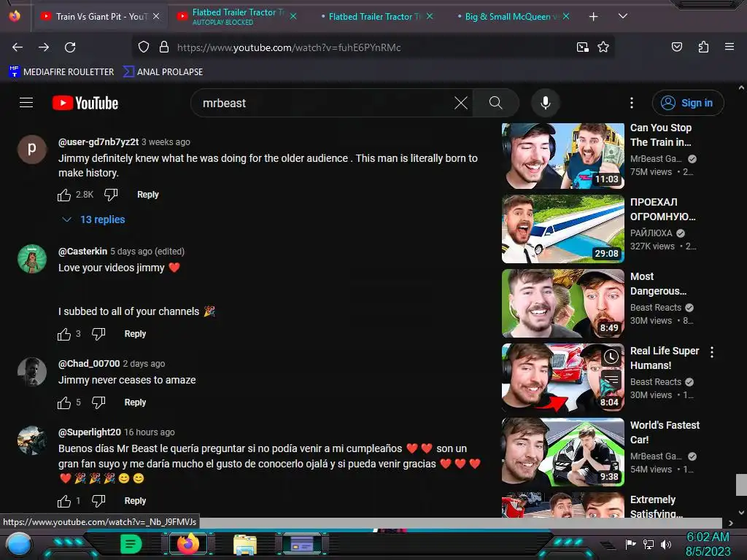Screen dimensions: 747x560
Task: Add Real Life Super Humans to queue
Action: tap(611, 379)
